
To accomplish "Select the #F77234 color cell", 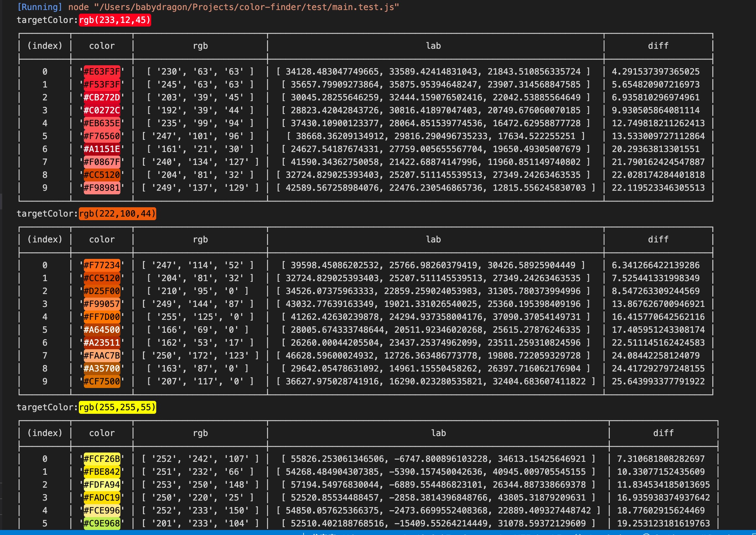I will [102, 265].
